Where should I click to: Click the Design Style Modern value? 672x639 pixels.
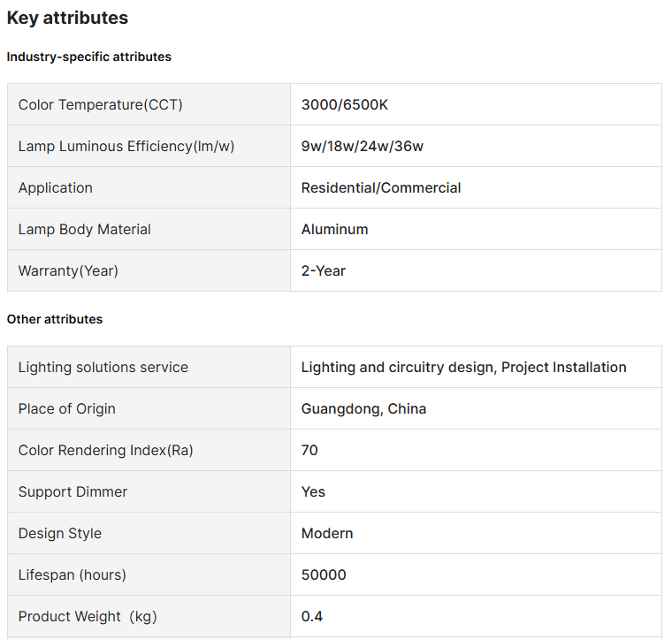(x=327, y=534)
